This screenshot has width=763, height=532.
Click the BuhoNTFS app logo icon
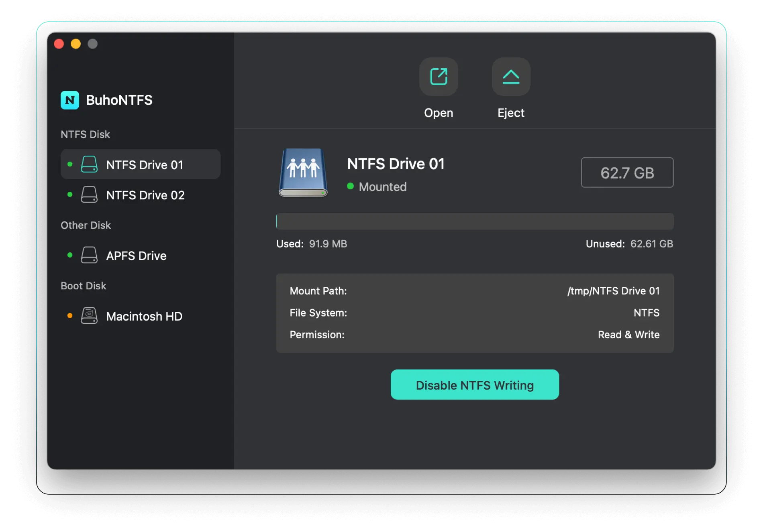point(70,100)
